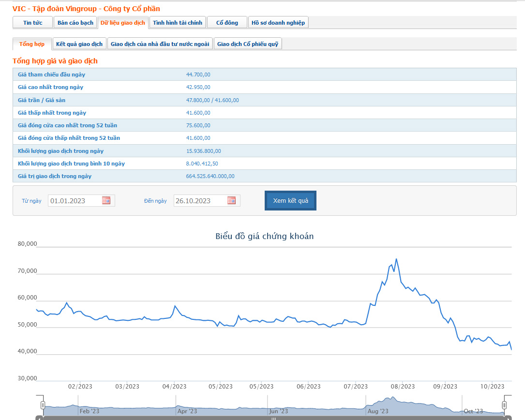Click the end date field 26.10.2023
This screenshot has height=420, width=525.
pyautogui.click(x=207, y=201)
